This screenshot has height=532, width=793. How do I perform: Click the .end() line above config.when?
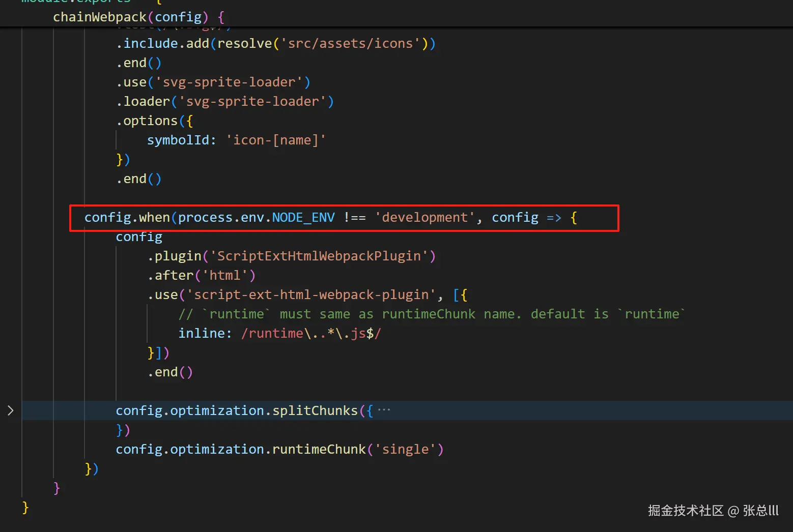[139, 179]
